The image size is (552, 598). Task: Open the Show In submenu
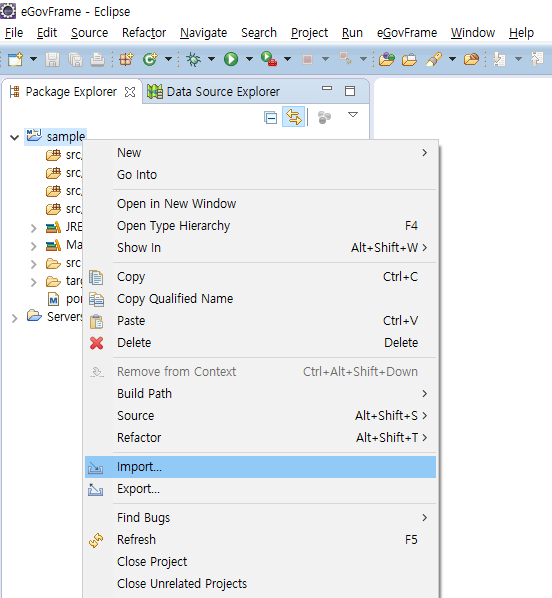[261, 248]
